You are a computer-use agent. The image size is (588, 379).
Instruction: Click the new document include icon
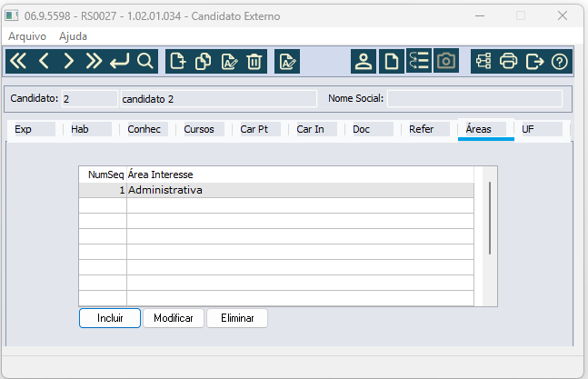tap(178, 61)
